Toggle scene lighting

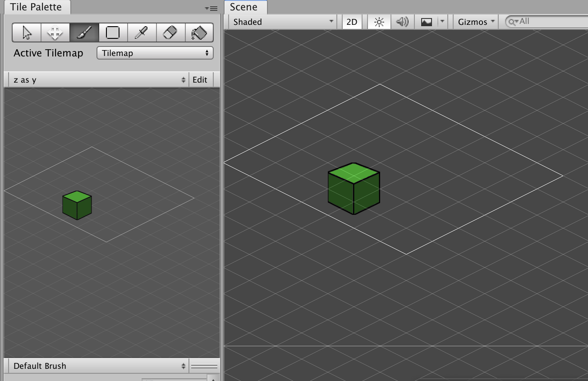pos(378,21)
